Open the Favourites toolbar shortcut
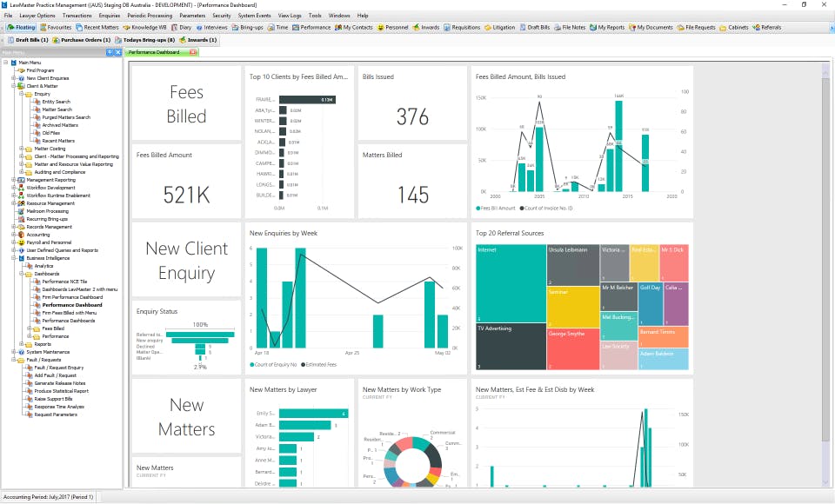The image size is (835, 504). click(x=56, y=27)
